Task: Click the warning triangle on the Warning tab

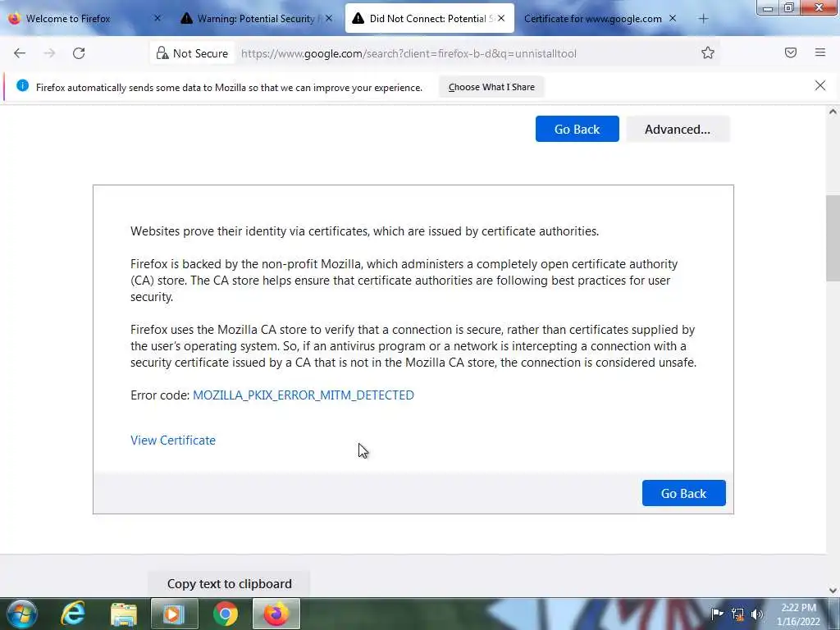Action: click(x=186, y=19)
